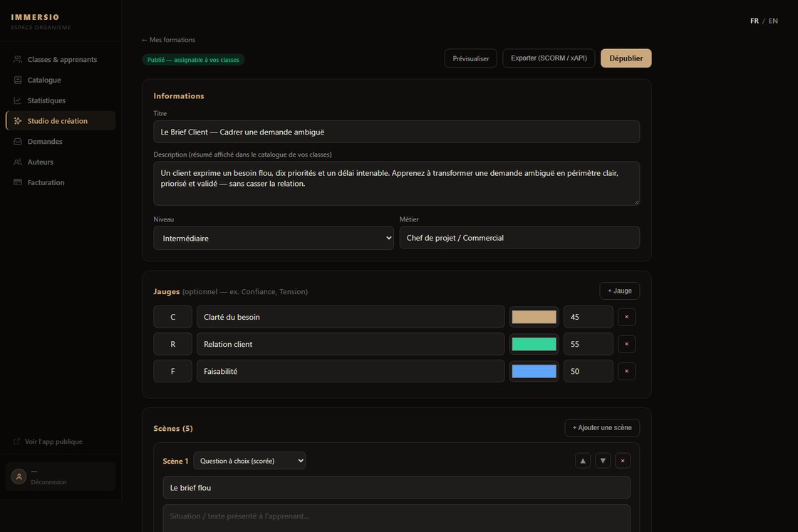Image resolution: width=798 pixels, height=532 pixels.
Task: Click the Demandes inbox icon
Action: (x=18, y=142)
